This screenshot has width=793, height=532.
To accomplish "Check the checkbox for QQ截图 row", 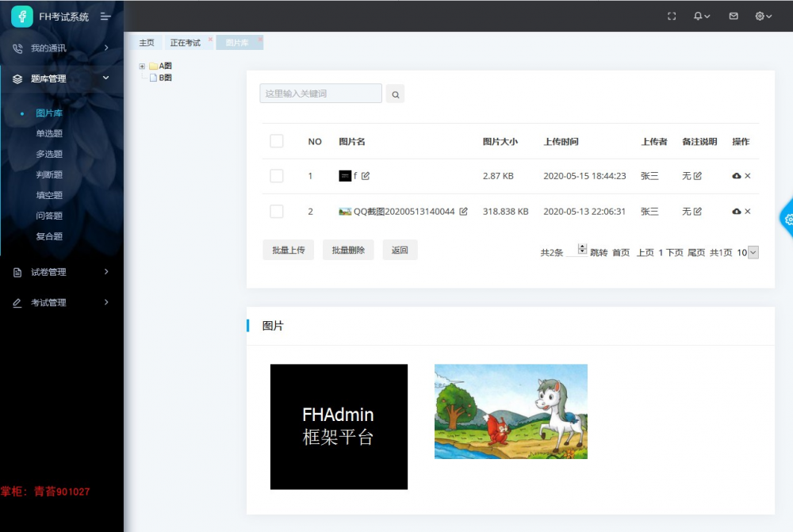I will [276, 211].
